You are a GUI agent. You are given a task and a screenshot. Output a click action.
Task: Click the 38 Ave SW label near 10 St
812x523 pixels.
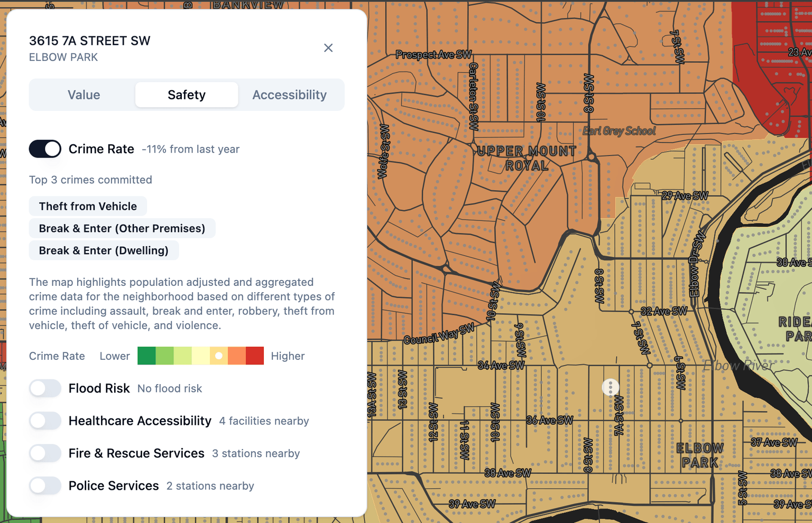508,473
